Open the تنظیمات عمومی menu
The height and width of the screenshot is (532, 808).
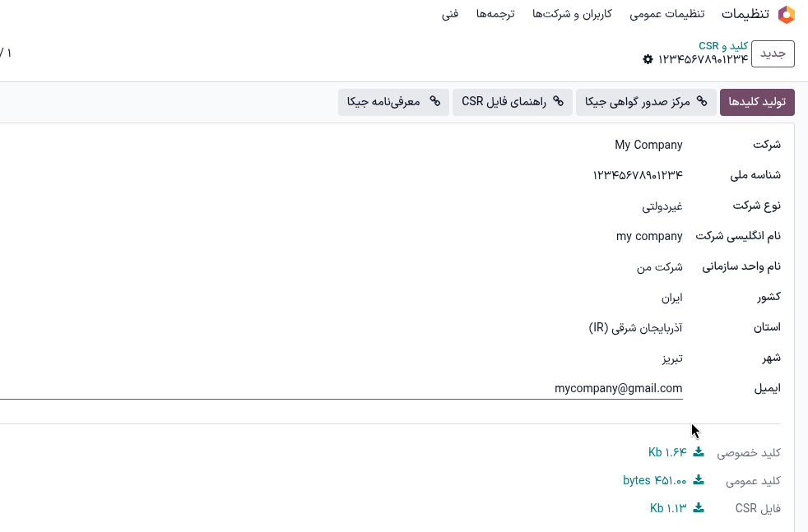(x=666, y=14)
